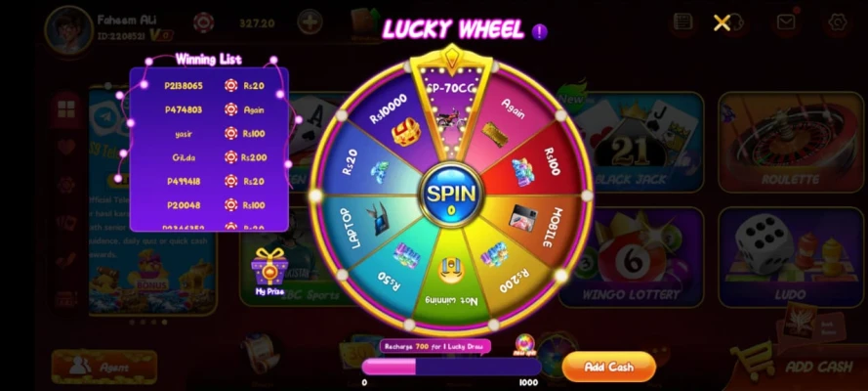Click the new spin chip icon above the progress bar
The width and height of the screenshot is (868, 391).
coord(524,344)
